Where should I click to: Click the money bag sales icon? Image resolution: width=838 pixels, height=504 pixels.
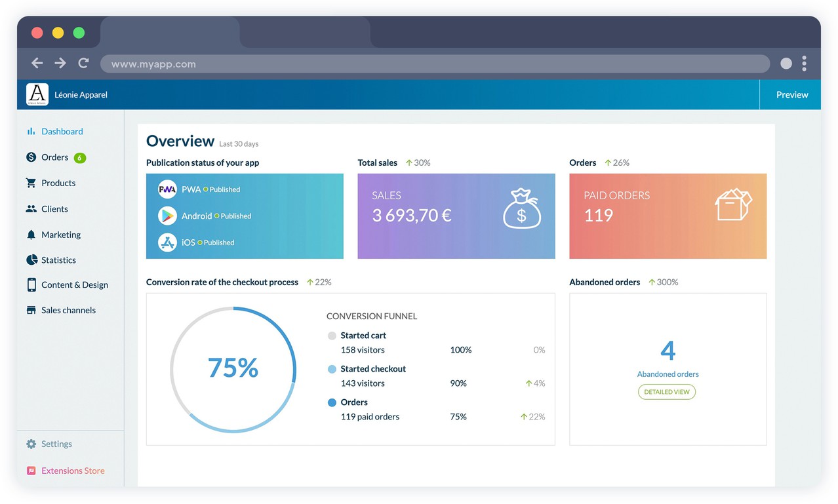(x=521, y=208)
